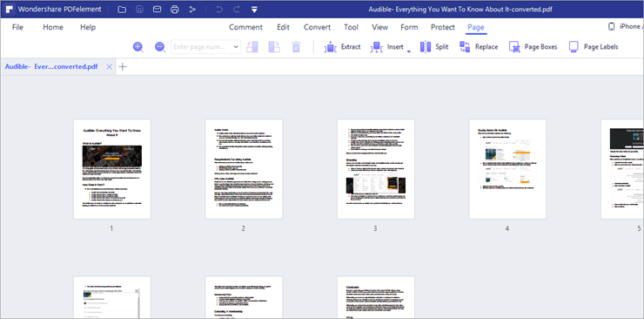
Task: Click the Page Labels icon
Action: point(574,47)
